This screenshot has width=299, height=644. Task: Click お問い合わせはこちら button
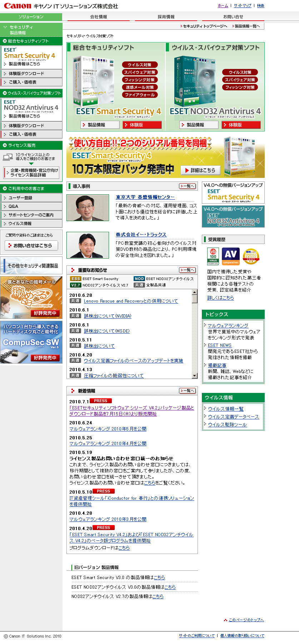(31, 245)
